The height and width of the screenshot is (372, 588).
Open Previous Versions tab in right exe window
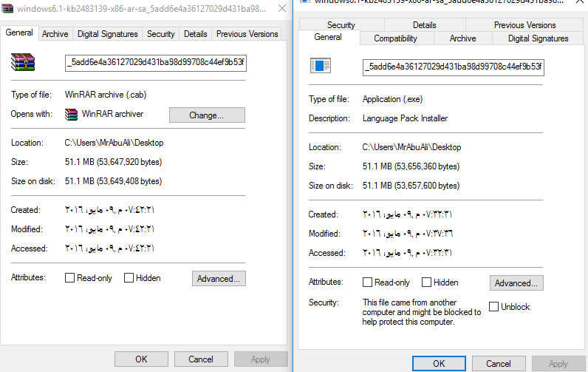point(524,25)
